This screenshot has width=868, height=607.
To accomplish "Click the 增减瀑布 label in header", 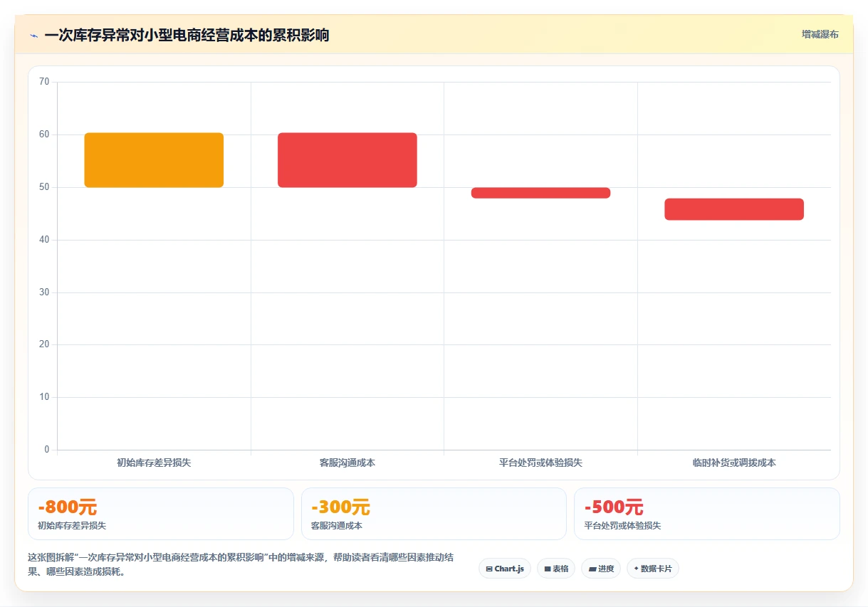I will pos(820,34).
